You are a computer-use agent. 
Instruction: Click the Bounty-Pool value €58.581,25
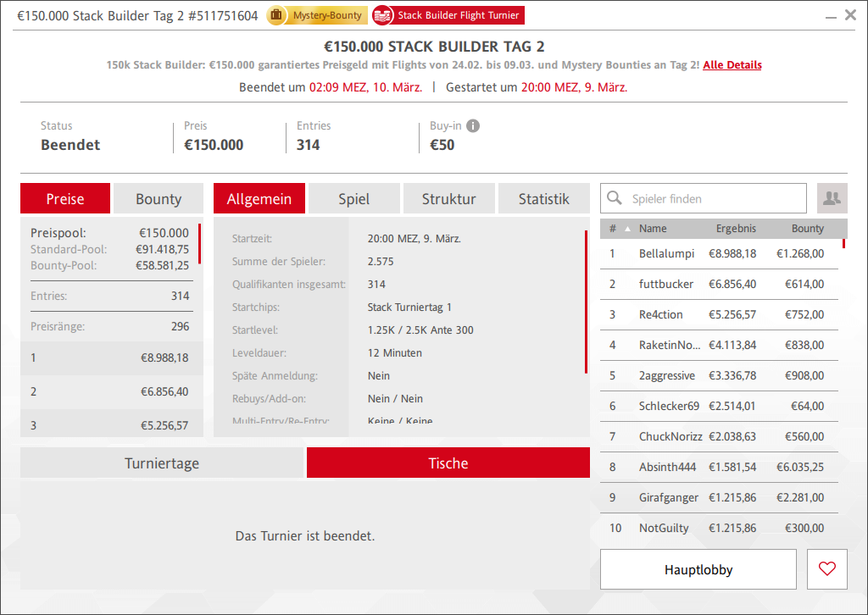(x=162, y=265)
